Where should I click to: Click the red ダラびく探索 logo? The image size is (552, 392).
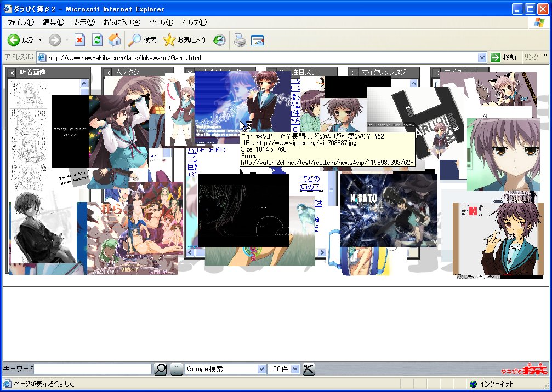525,370
